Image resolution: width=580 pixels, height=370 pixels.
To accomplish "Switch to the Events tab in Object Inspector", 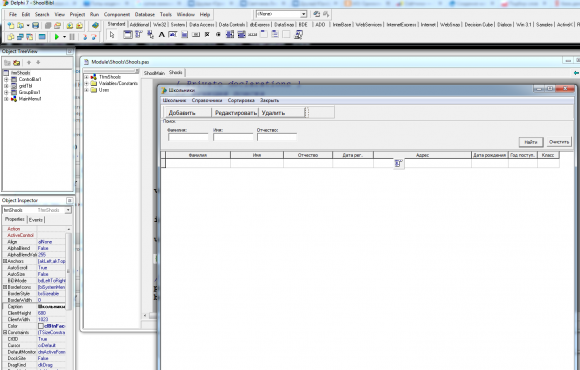I will [x=36, y=220].
